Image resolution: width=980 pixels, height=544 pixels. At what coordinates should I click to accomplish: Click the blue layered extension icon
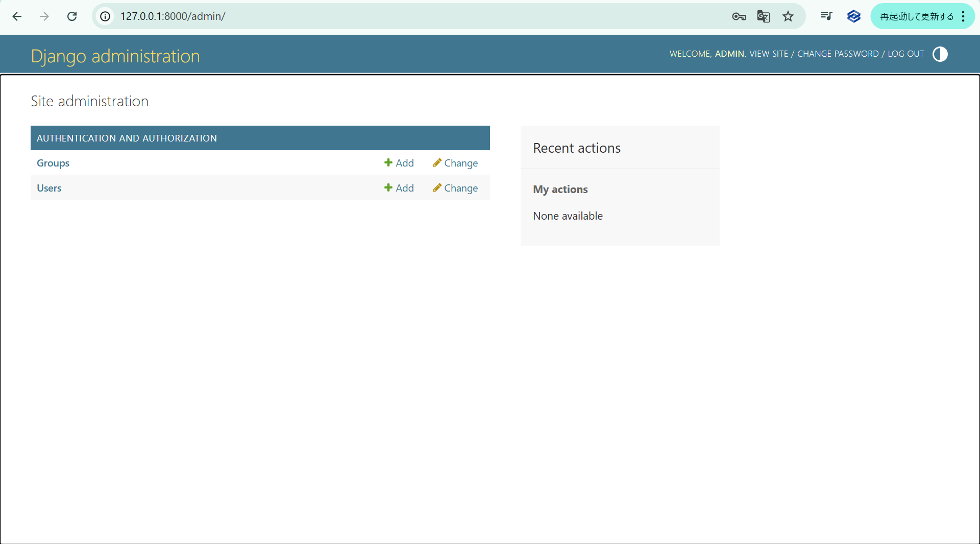853,16
